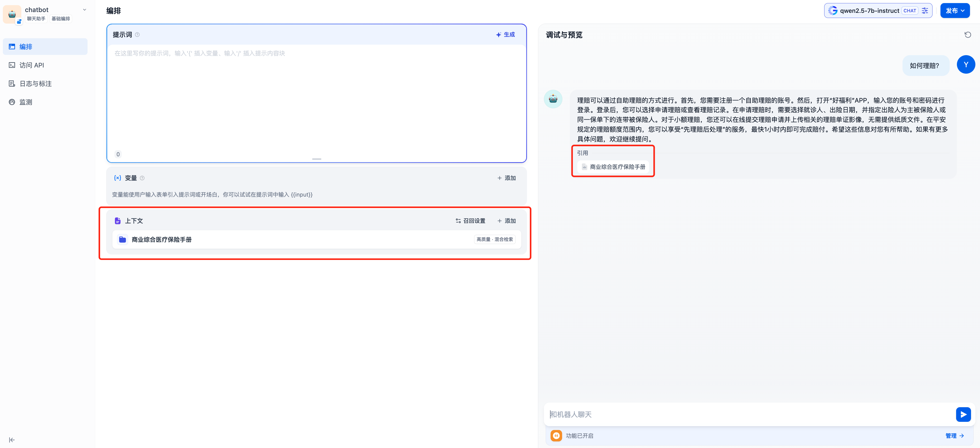Open model parameter settings via the sliders icon
Image resolution: width=980 pixels, height=448 pixels.
925,10
